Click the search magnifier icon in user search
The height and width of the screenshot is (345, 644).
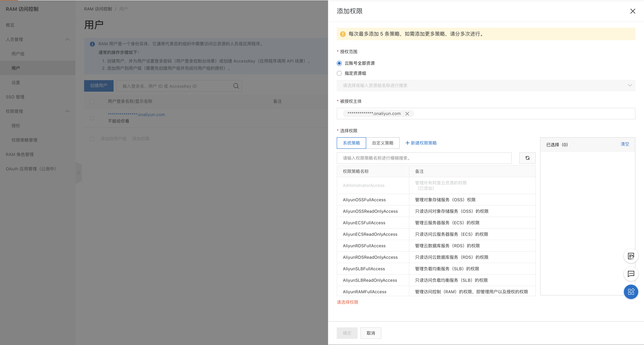tap(236, 86)
